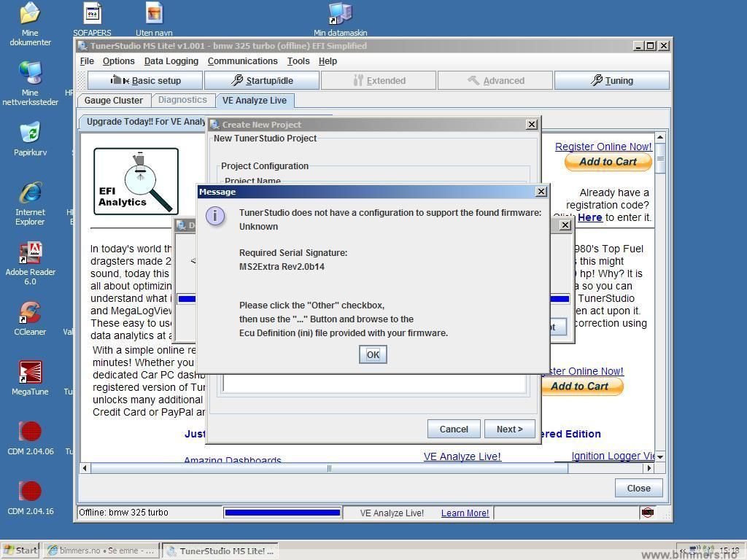Open the Uten navn desktop file

tap(154, 19)
